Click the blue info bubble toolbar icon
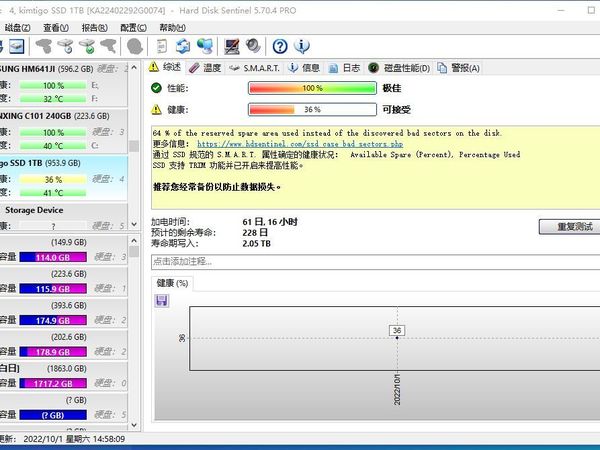The image size is (600, 450). (x=302, y=46)
